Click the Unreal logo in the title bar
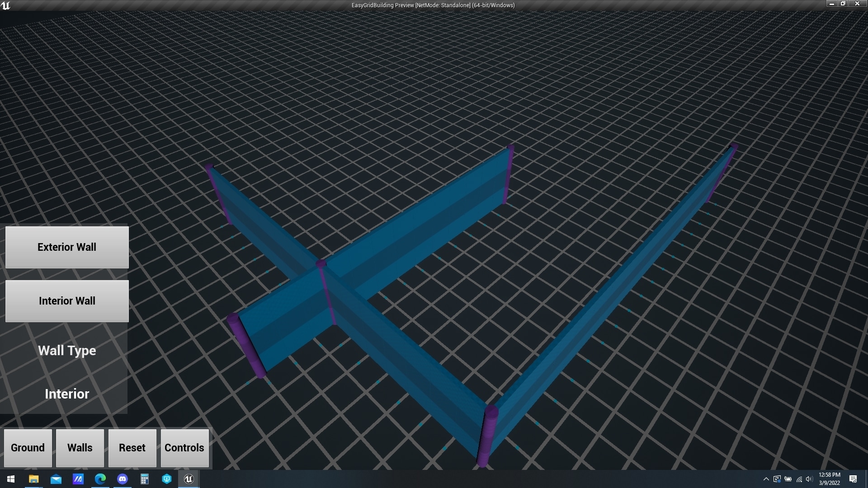This screenshot has width=868, height=488. pyautogui.click(x=6, y=6)
